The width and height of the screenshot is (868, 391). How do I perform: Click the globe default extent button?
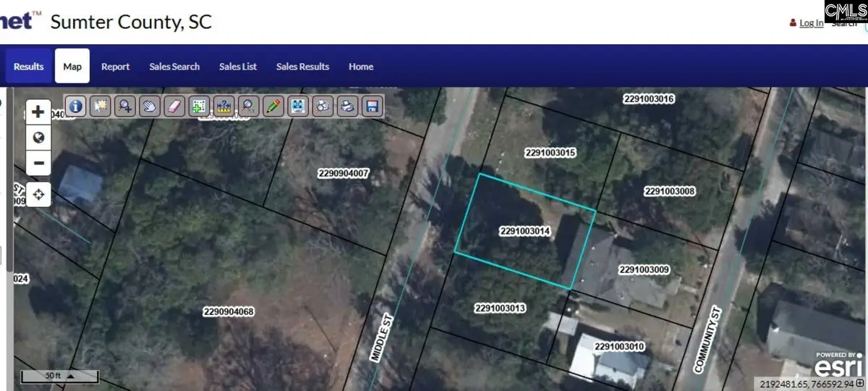[38, 138]
